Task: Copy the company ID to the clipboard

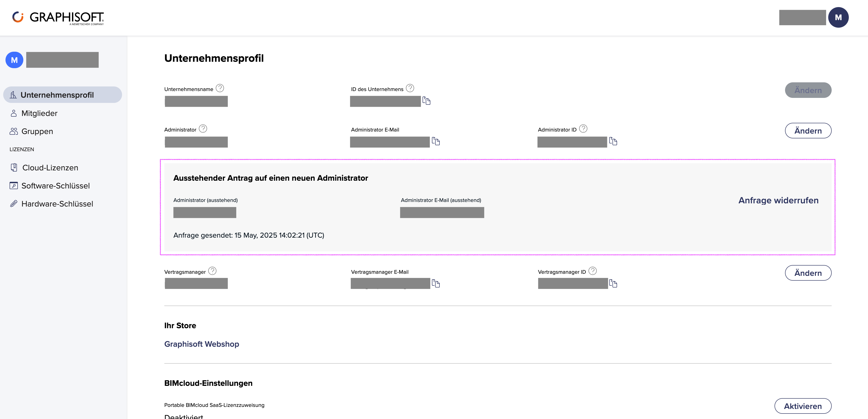Action: coord(427,101)
